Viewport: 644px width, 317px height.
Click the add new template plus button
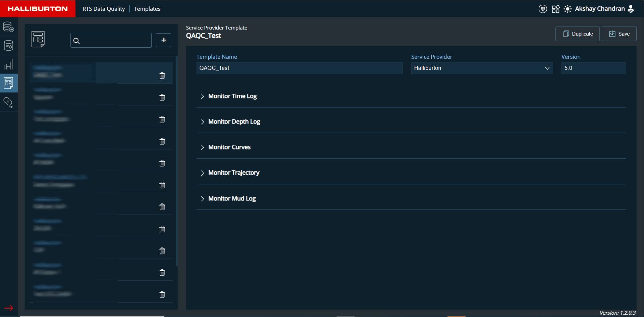click(164, 40)
